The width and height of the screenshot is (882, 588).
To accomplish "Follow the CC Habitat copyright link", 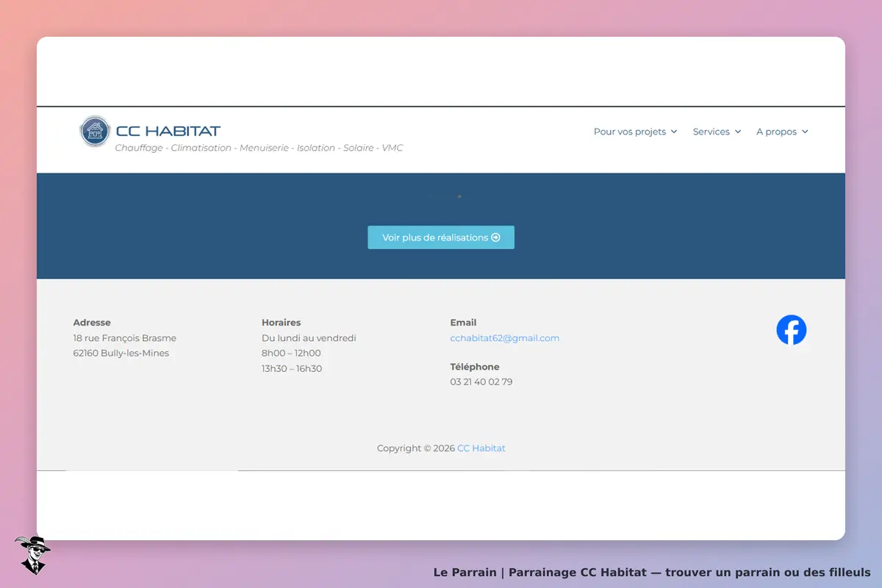I will tap(481, 448).
